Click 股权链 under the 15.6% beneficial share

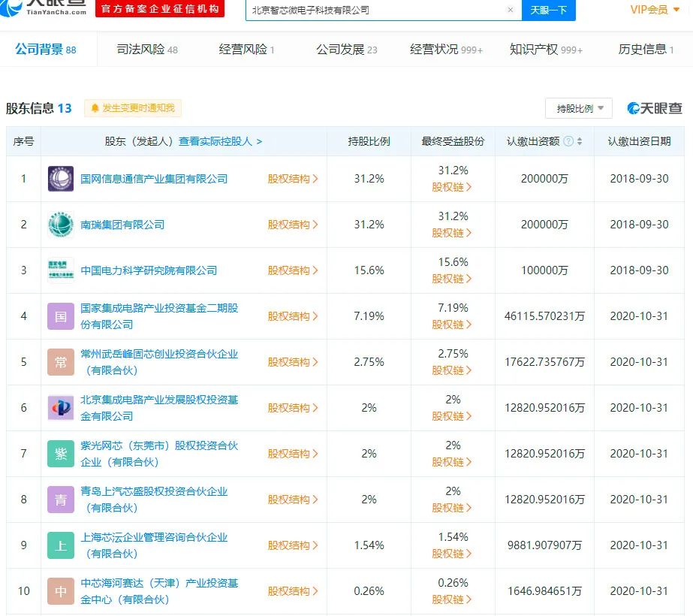point(452,279)
